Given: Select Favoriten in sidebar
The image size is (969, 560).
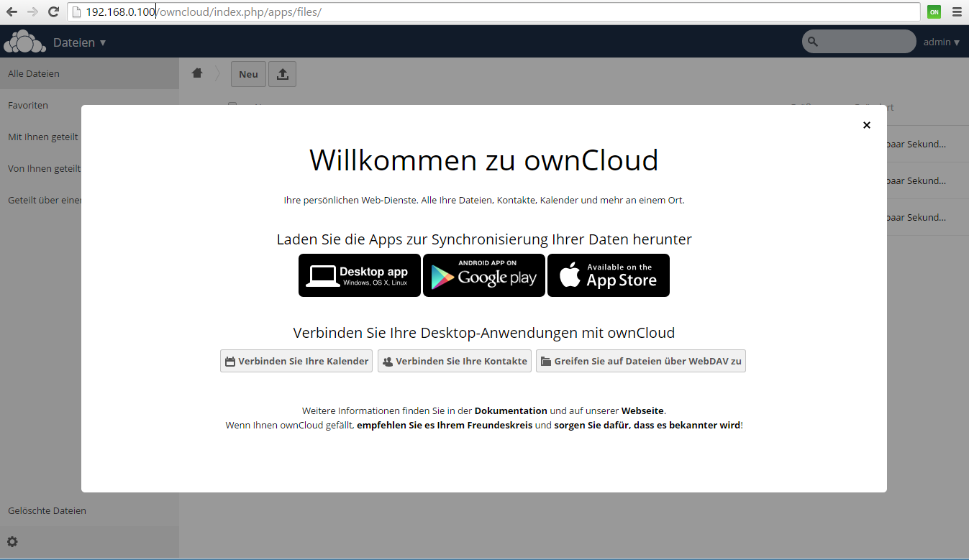Looking at the screenshot, I should [89, 105].
